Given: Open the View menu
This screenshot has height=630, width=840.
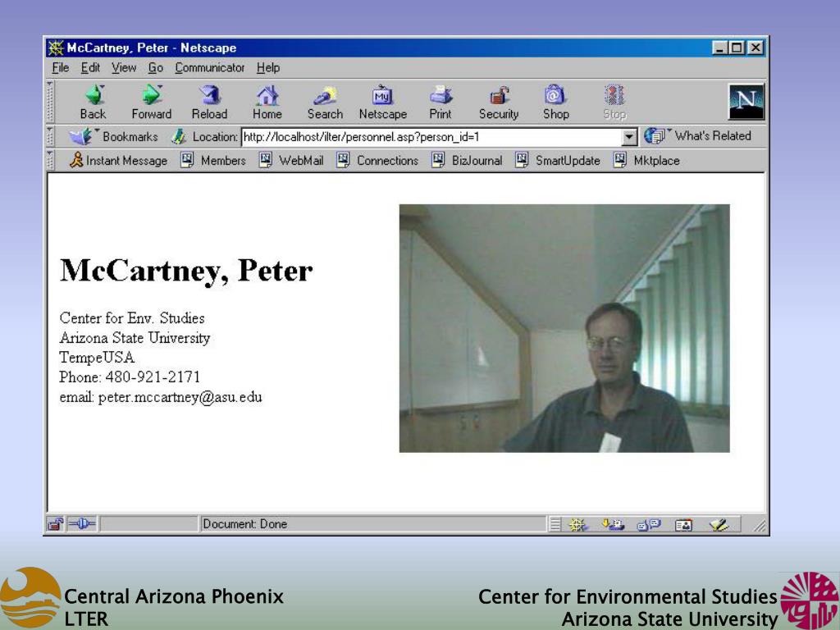Looking at the screenshot, I should point(124,67).
